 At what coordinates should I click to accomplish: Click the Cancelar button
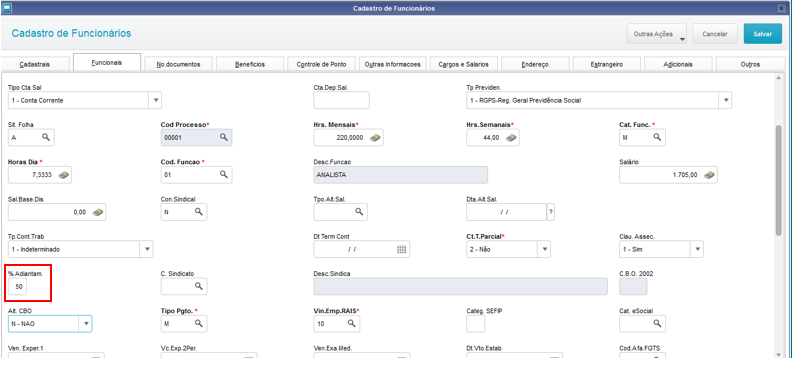(x=715, y=34)
